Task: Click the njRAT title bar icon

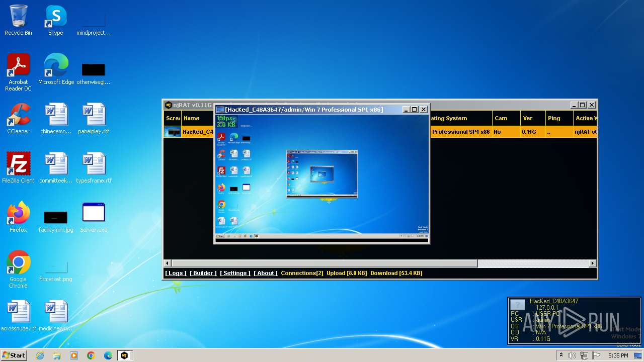Action: tap(169, 105)
